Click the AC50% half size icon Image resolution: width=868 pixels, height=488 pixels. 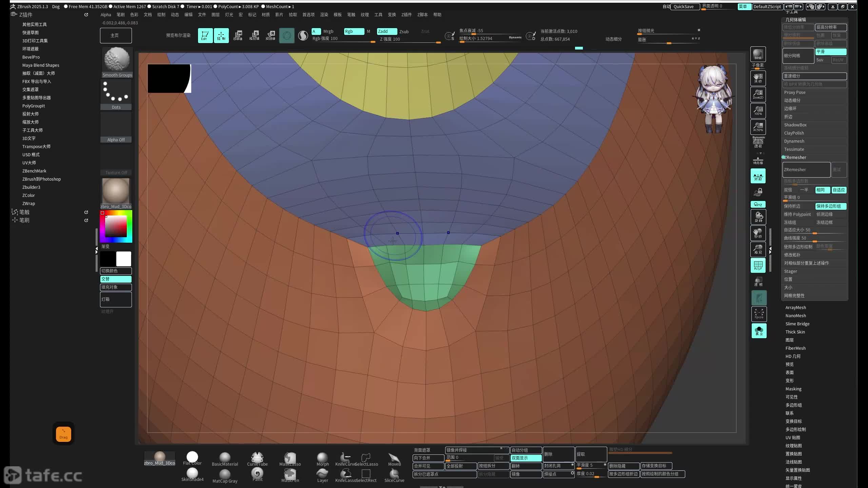[x=758, y=127]
